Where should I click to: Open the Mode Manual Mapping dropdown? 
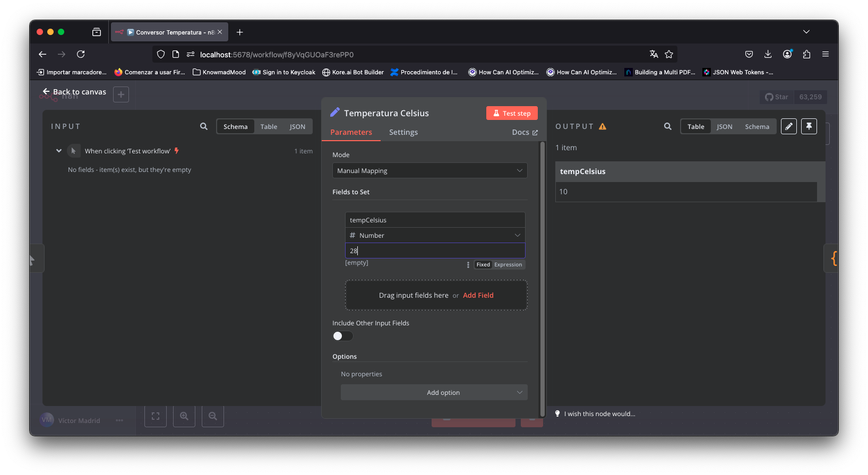point(429,170)
